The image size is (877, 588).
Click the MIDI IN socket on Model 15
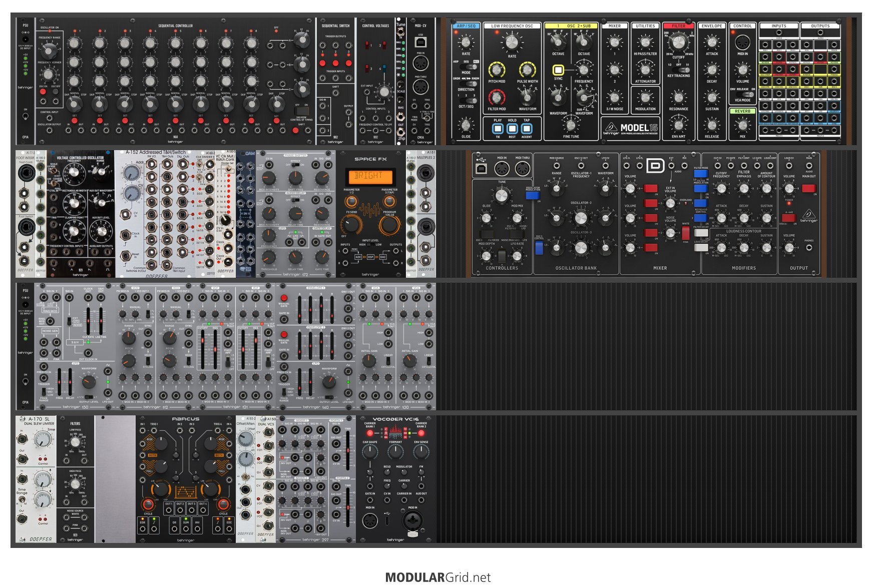(742, 43)
